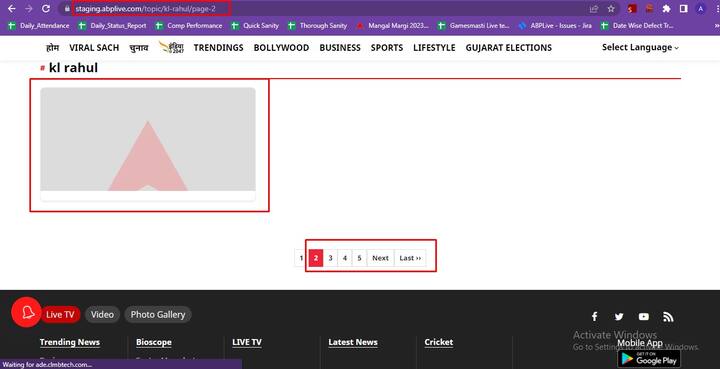Open Trending News footer heading link
Image resolution: width=720 pixels, height=369 pixels.
click(70, 342)
